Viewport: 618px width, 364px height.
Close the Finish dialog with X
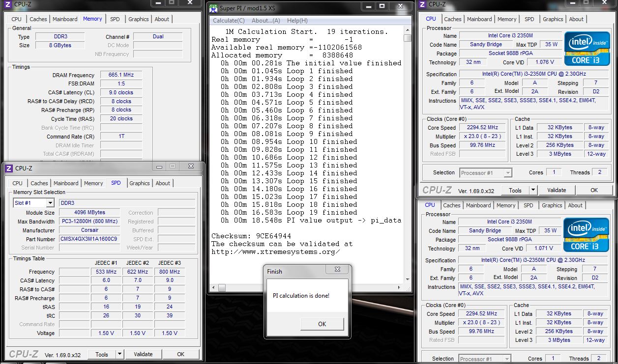(337, 270)
